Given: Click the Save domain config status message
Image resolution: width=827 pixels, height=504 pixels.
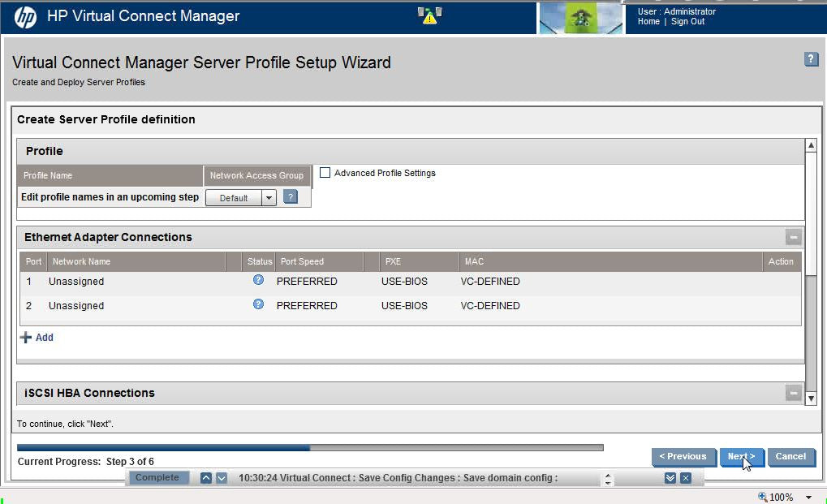Looking at the screenshot, I should click(x=398, y=478).
